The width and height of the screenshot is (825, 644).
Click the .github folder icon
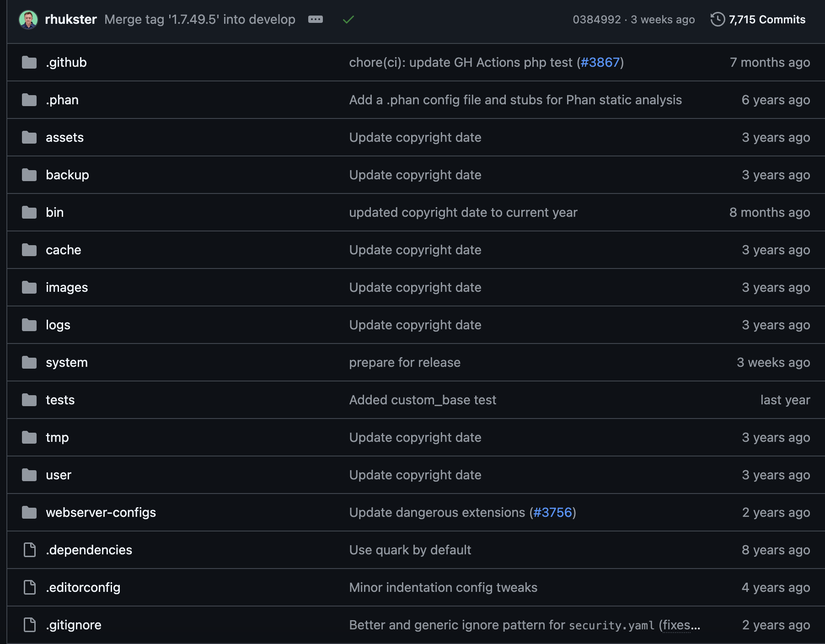29,63
